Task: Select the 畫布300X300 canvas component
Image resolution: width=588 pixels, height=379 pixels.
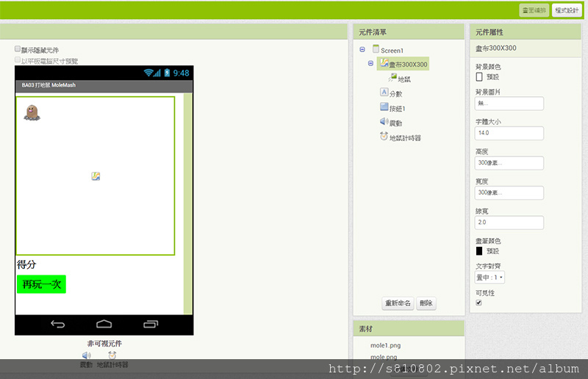Action: [x=403, y=64]
